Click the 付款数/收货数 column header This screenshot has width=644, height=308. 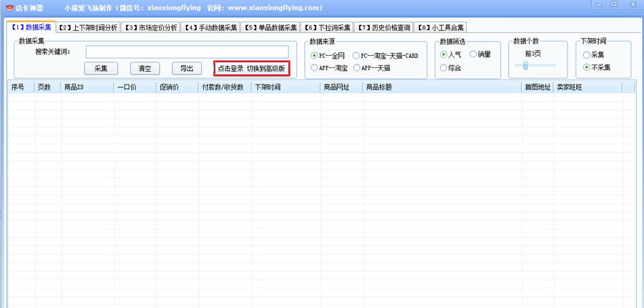(225, 87)
